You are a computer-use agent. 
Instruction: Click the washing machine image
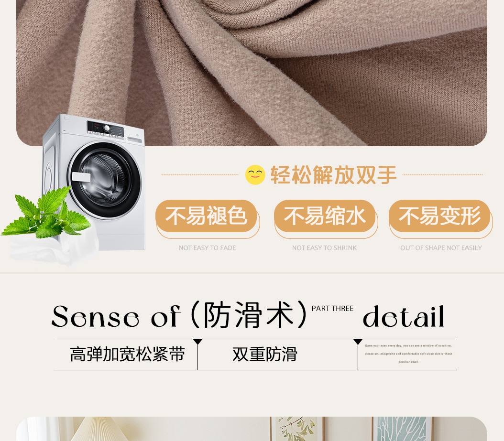[94, 182]
